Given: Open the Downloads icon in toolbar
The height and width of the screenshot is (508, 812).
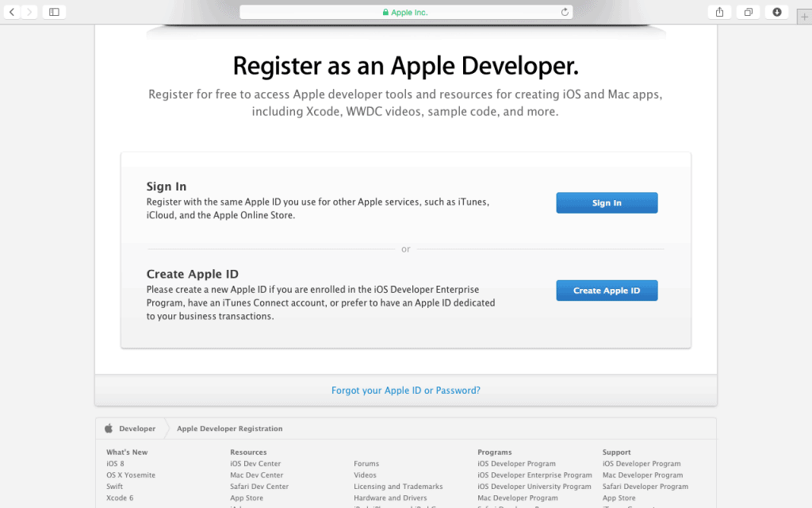Looking at the screenshot, I should tap(777, 12).
